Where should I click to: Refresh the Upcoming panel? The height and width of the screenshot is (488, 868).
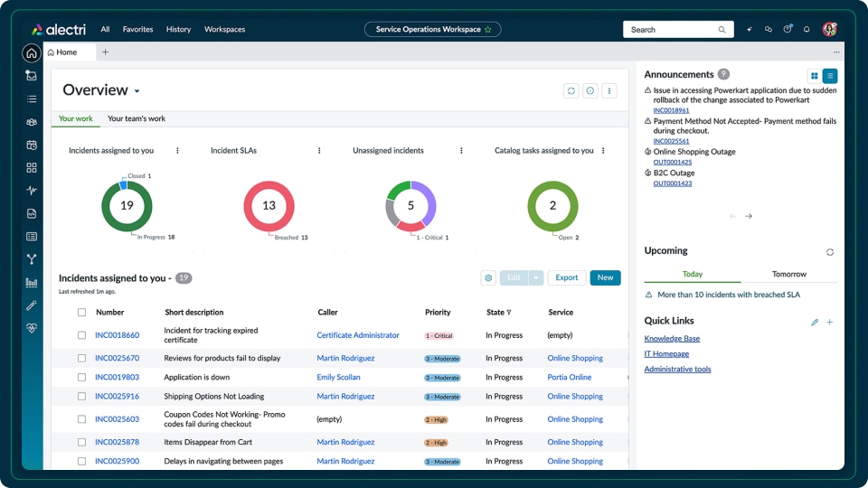[x=830, y=252]
